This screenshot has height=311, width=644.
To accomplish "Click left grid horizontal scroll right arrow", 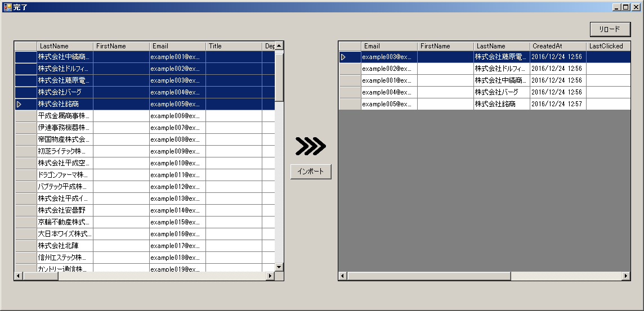I will [270, 276].
